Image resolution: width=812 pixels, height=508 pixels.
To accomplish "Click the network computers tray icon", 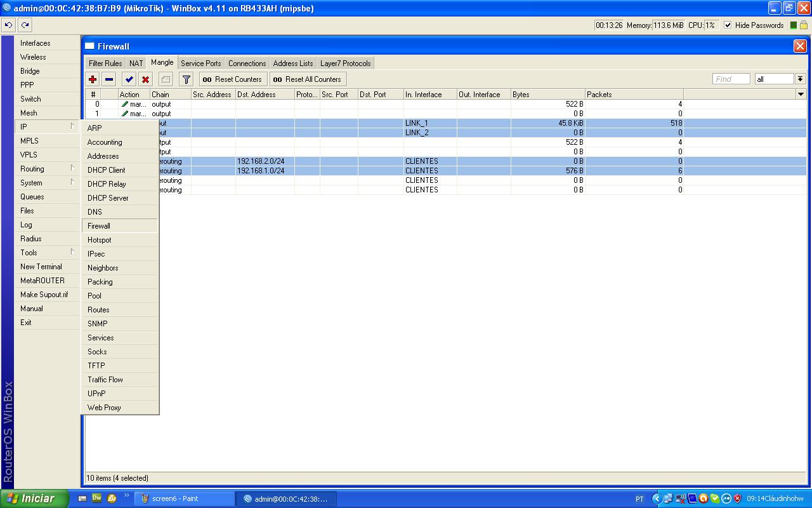I will (x=669, y=498).
